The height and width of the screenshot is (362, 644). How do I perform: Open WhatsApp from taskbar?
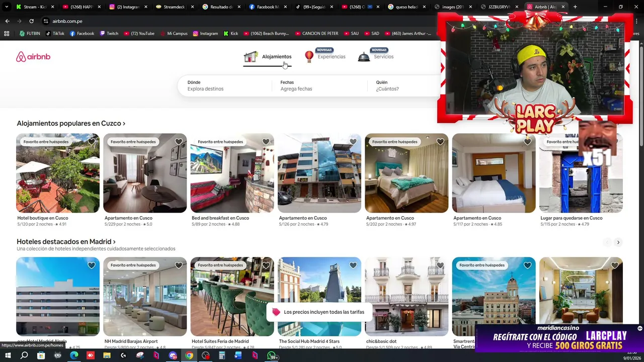click(272, 356)
